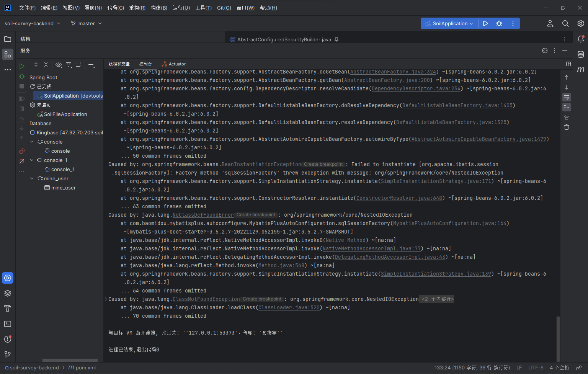This screenshot has width=588, height=374.
Task: Switch to the Actuator tab
Action: click(173, 64)
